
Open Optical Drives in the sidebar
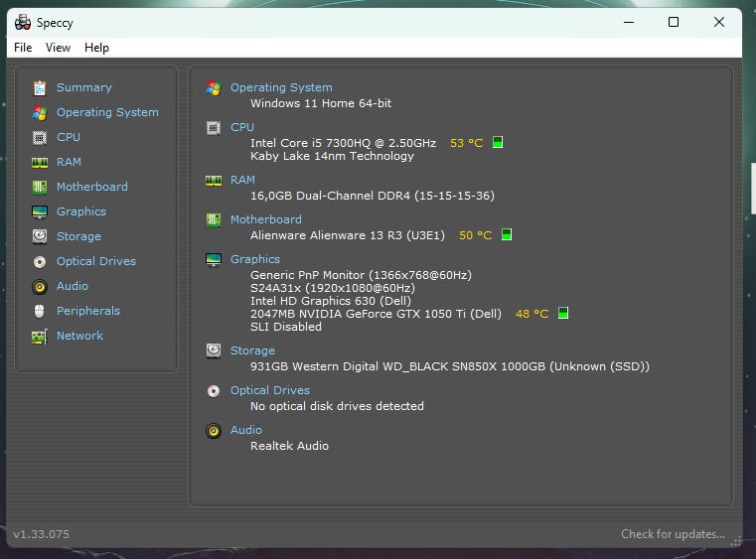(96, 261)
